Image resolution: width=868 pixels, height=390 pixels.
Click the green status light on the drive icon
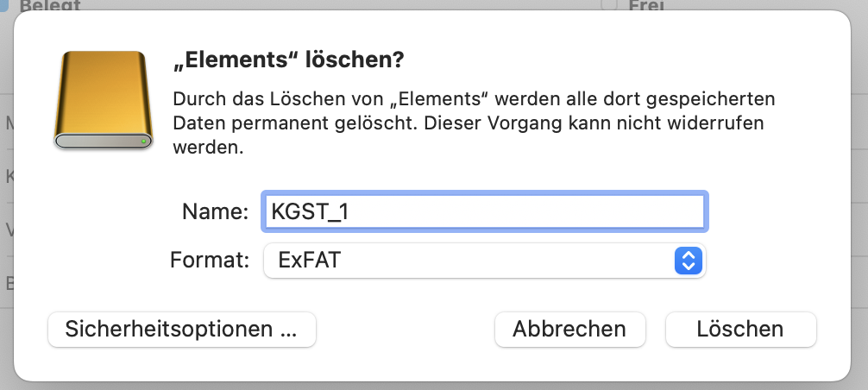click(142, 140)
